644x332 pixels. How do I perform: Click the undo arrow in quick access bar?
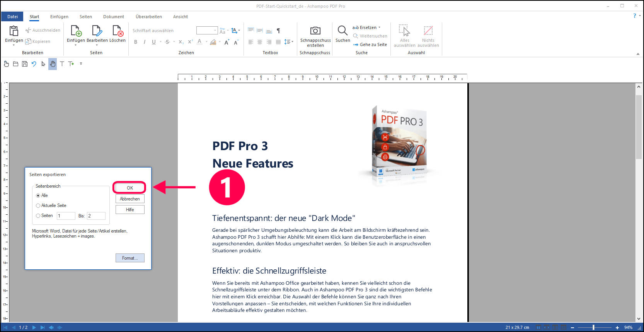(34, 64)
